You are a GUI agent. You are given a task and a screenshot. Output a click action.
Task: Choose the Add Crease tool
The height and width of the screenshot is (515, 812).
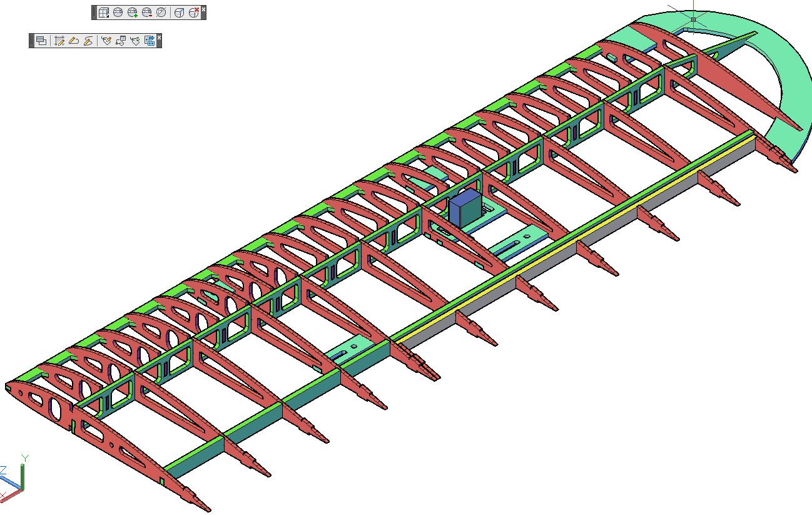pos(179,13)
